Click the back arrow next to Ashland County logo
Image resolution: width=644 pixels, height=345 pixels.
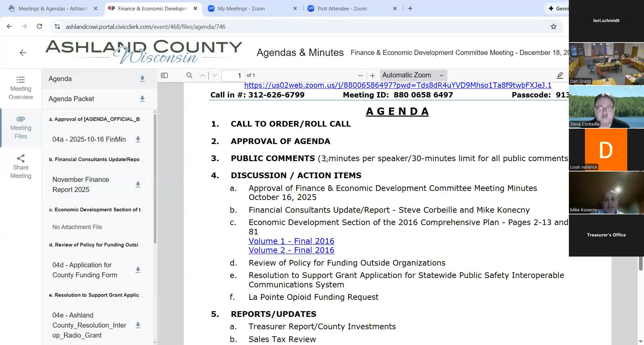22,53
